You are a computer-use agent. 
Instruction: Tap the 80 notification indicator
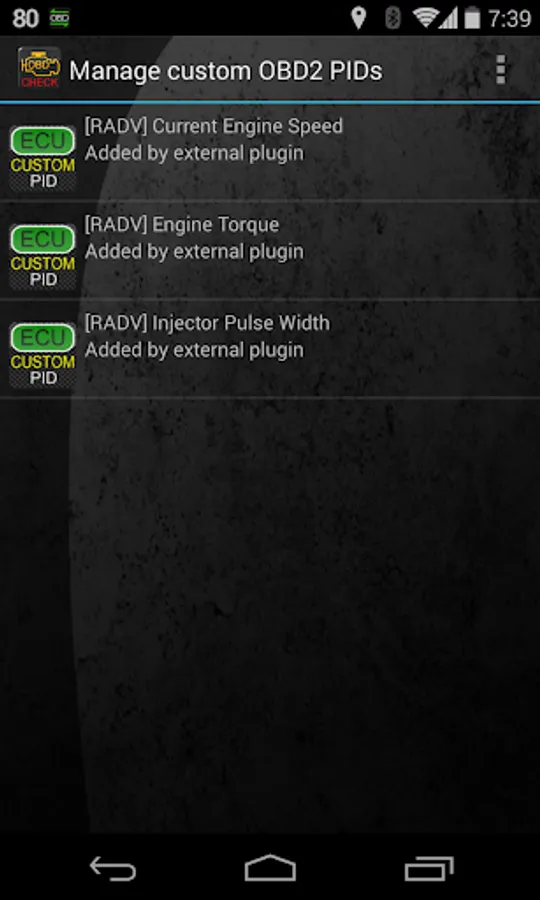coord(25,18)
